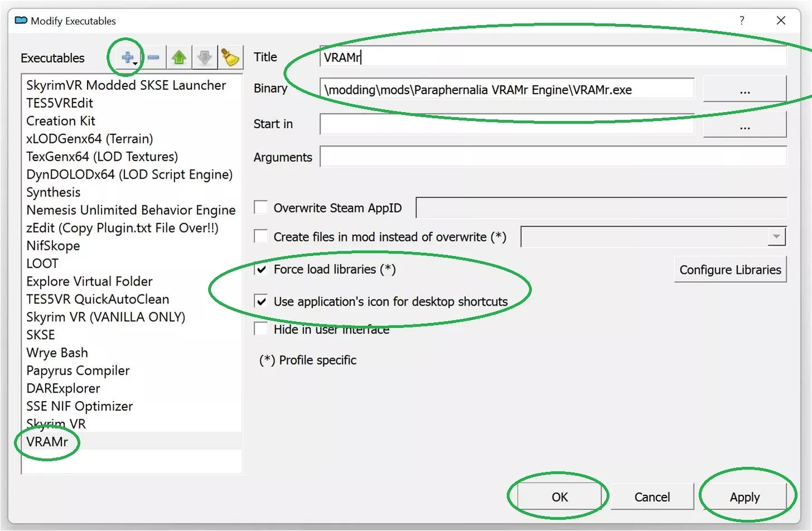Select Nemesis Unlimited Behavior Engine
The height and width of the screenshot is (531, 812).
(132, 210)
